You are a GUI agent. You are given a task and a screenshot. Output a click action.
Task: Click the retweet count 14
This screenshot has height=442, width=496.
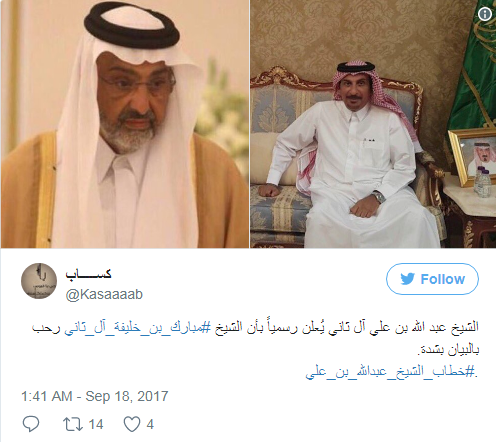click(96, 424)
